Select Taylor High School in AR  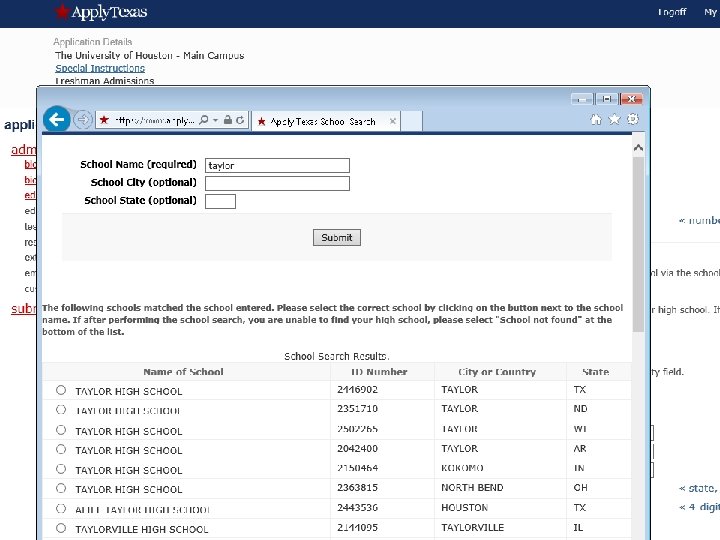61,449
